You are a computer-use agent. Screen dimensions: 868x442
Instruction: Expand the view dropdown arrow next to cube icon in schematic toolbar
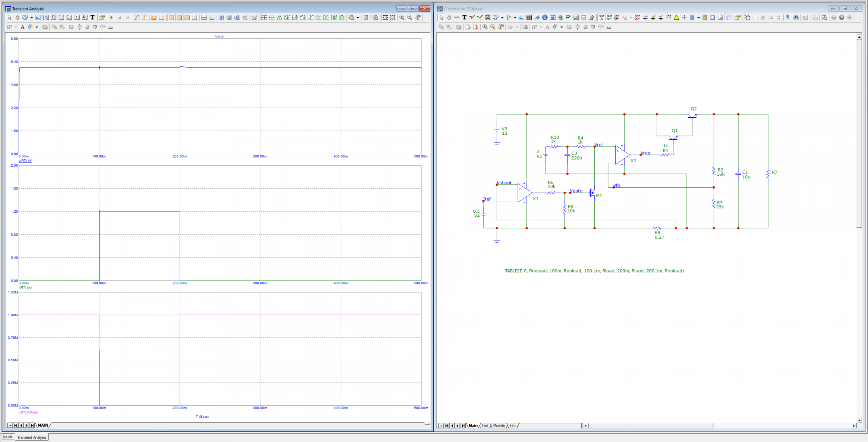pyautogui.click(x=502, y=17)
